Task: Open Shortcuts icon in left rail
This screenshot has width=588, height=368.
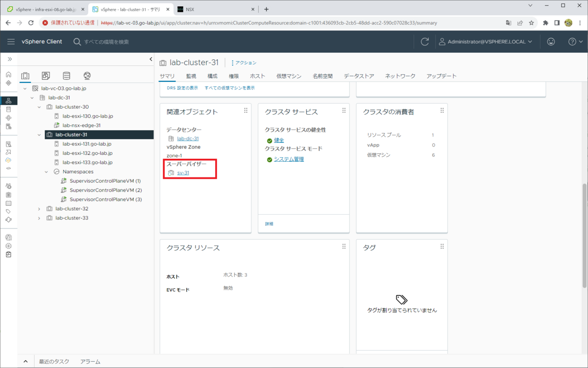Action: pos(8,83)
